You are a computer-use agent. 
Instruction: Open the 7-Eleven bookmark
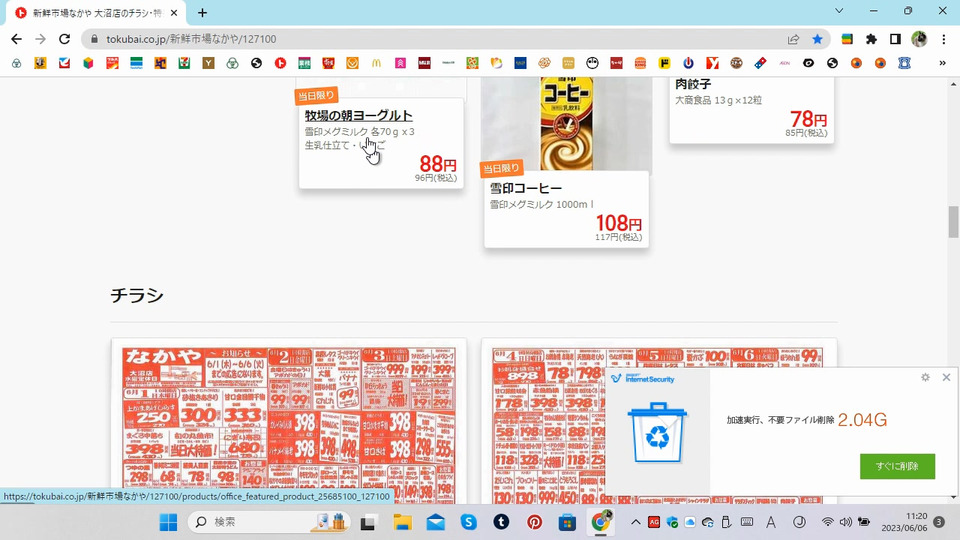click(x=184, y=63)
